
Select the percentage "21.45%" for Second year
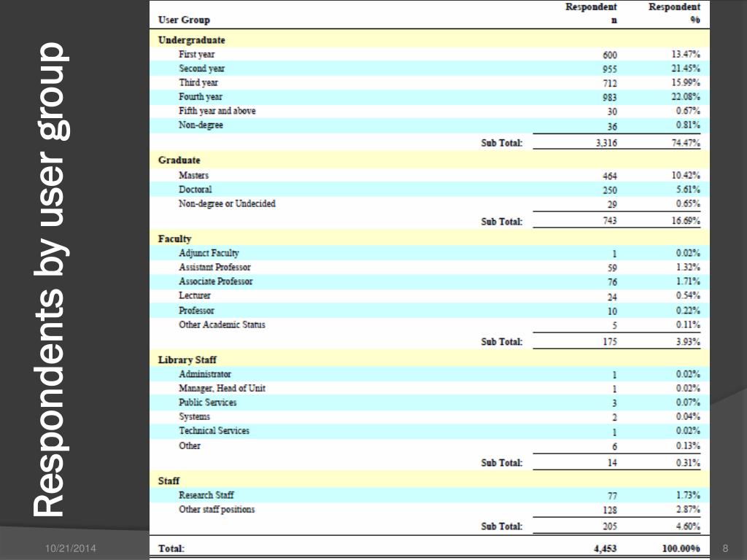pyautogui.click(x=686, y=69)
